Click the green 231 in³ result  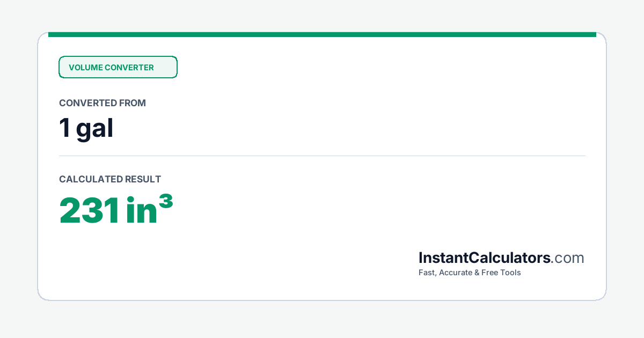tap(116, 210)
